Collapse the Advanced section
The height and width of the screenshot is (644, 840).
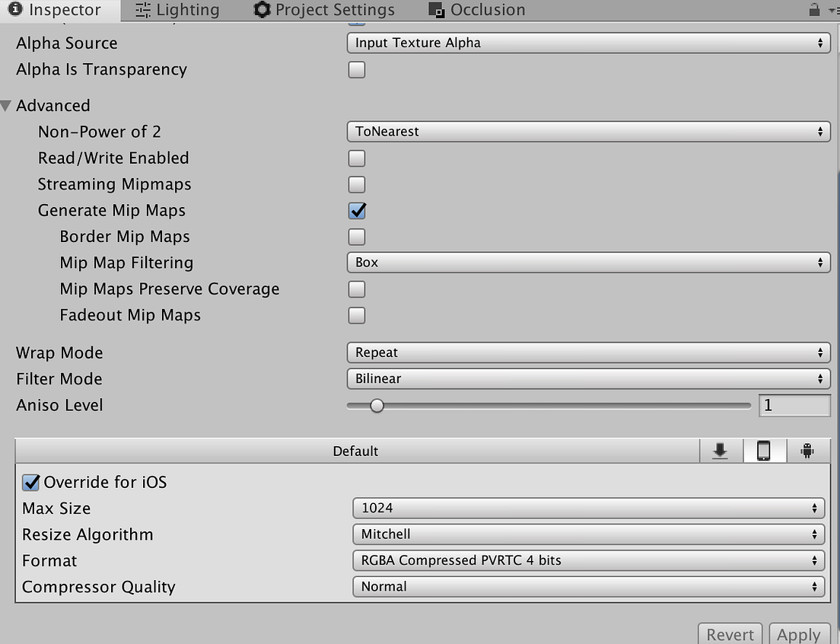6,105
